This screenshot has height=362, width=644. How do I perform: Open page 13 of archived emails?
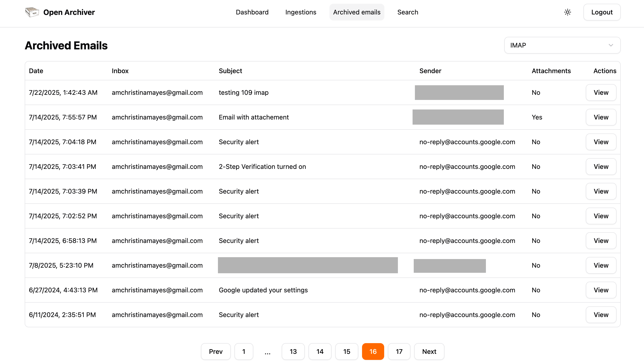[x=293, y=351]
